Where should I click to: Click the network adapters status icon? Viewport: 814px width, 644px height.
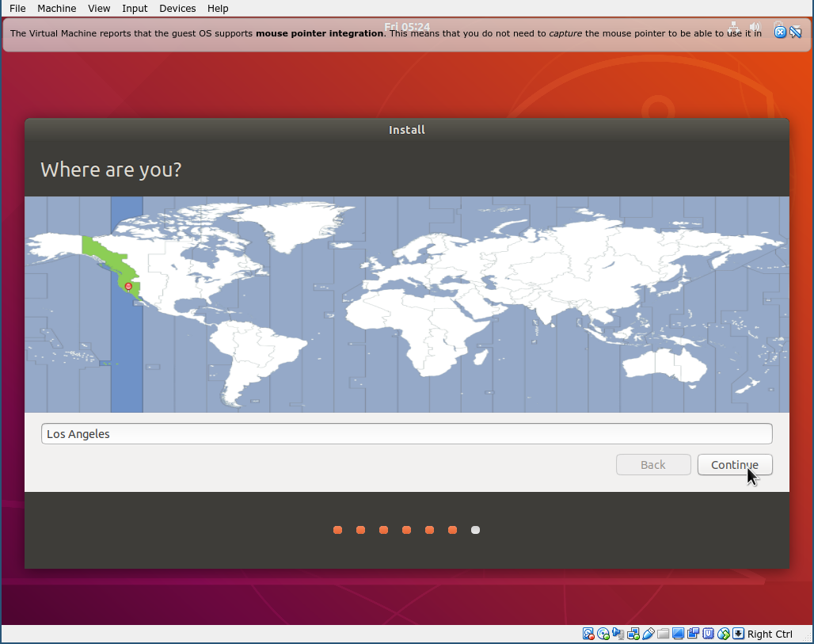[633, 634]
